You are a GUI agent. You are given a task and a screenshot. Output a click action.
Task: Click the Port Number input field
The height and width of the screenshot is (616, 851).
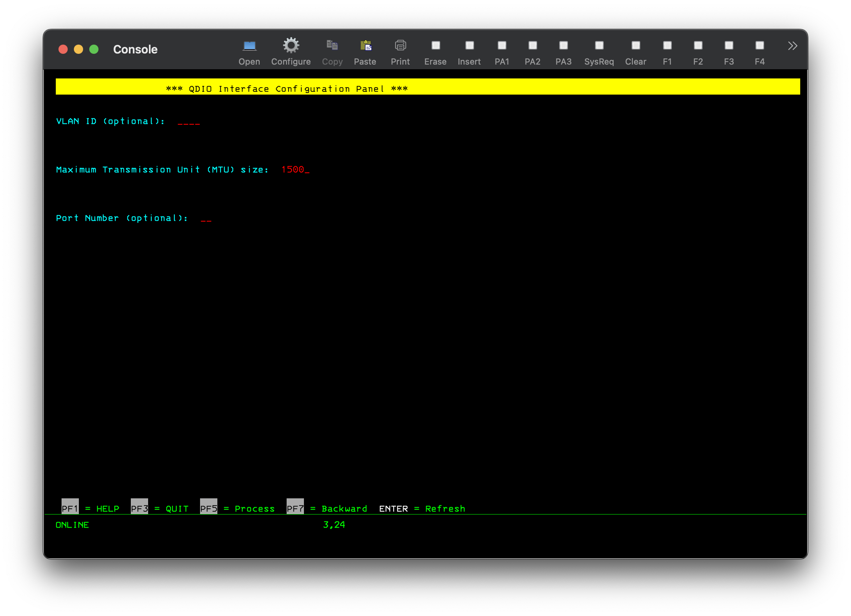tap(206, 218)
